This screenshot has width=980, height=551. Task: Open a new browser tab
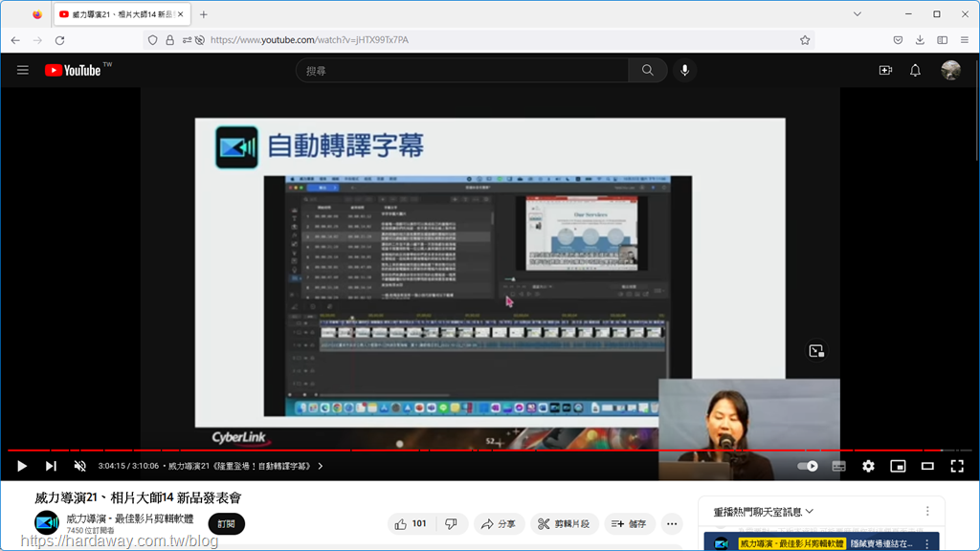204,14
